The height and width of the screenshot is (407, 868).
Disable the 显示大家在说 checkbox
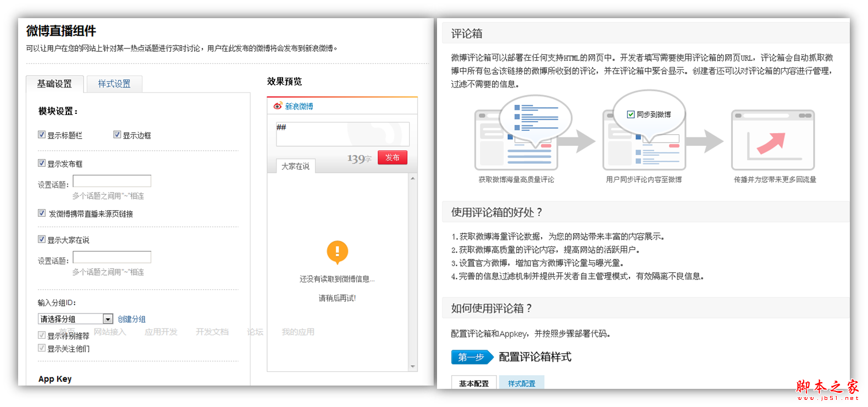(x=42, y=239)
